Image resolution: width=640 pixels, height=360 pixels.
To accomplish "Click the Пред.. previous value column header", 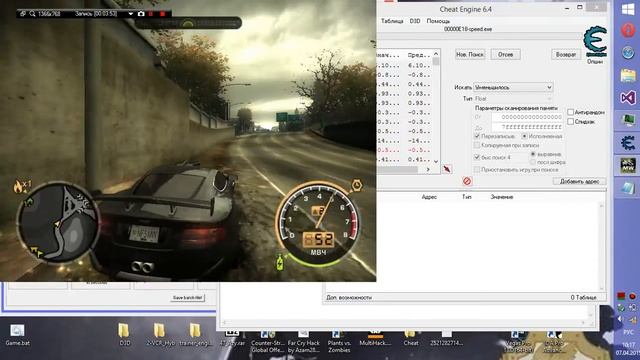I will point(419,55).
